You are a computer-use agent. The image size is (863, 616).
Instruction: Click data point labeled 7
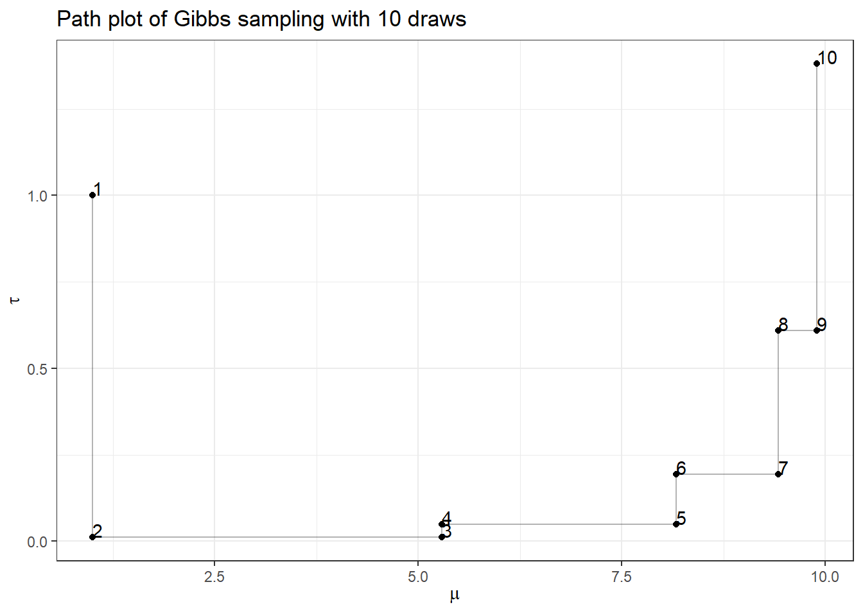(x=778, y=474)
